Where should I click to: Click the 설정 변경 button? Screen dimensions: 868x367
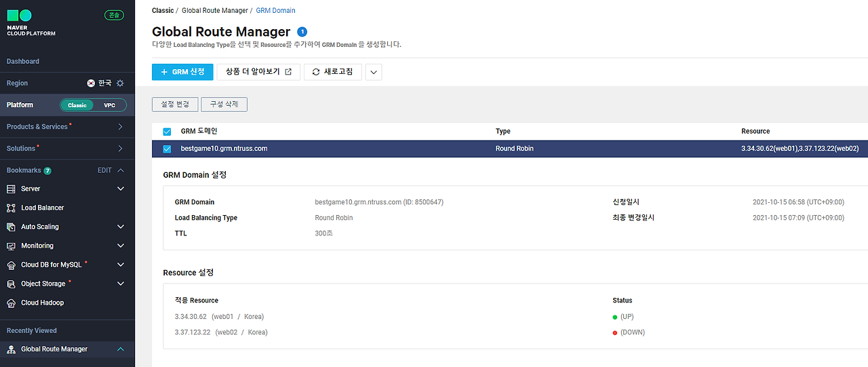175,104
